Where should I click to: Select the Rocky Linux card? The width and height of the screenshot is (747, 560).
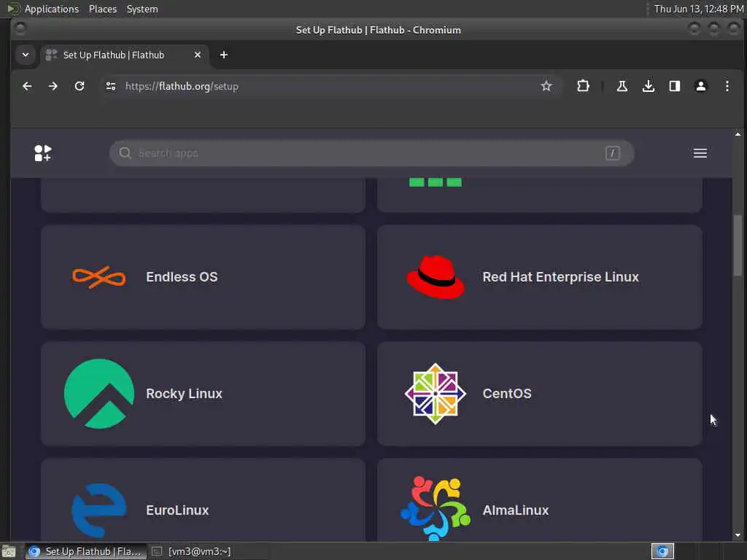[203, 394]
